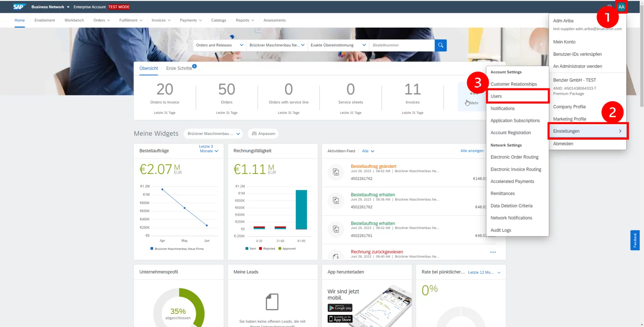
Task: Open Orders and Releases dropdown
Action: click(x=219, y=45)
